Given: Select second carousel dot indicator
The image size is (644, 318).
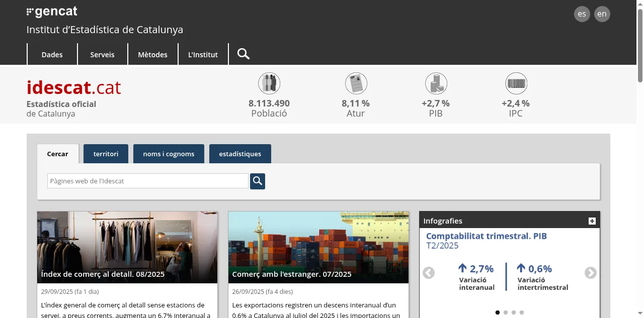Looking at the screenshot, I should (506, 312).
